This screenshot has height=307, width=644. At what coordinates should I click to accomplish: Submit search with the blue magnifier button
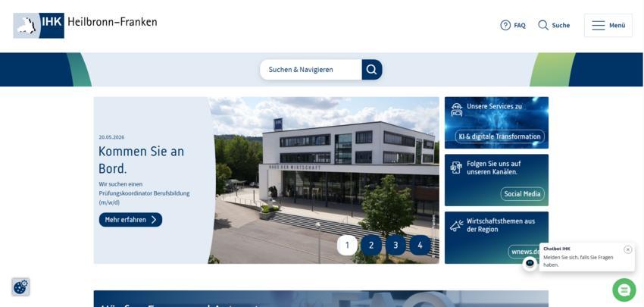tap(372, 70)
